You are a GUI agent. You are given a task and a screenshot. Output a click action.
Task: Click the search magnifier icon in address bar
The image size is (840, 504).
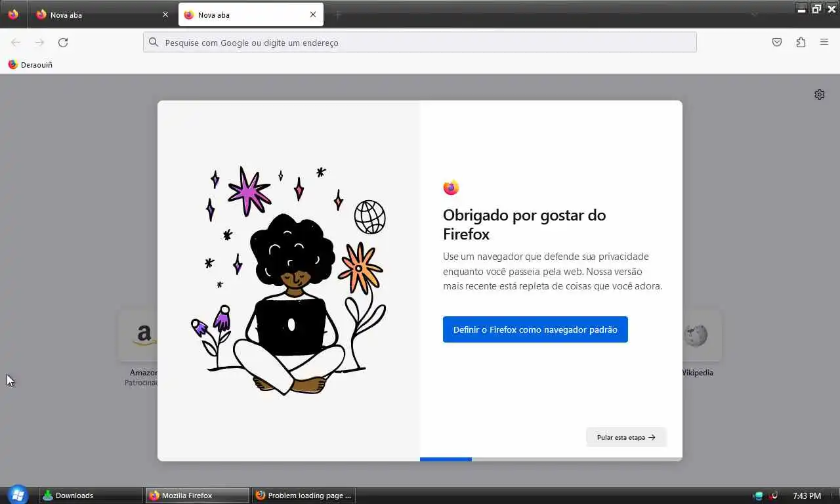(154, 43)
